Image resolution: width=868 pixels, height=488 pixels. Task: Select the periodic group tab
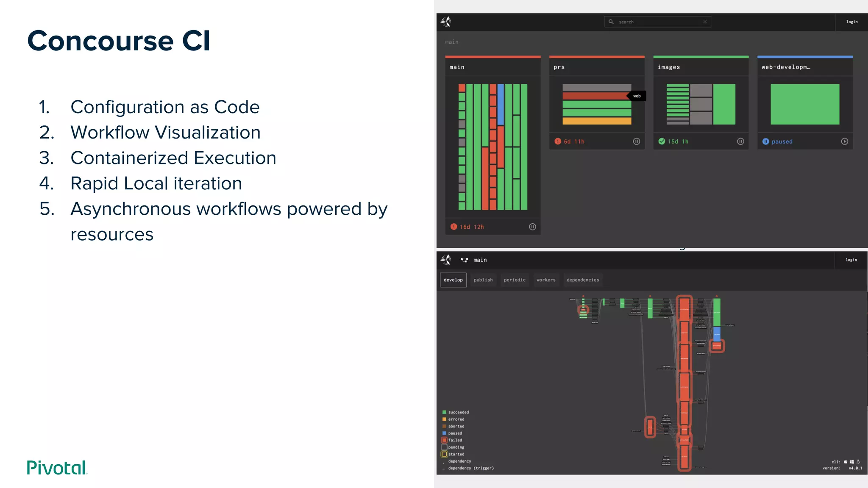click(x=515, y=280)
